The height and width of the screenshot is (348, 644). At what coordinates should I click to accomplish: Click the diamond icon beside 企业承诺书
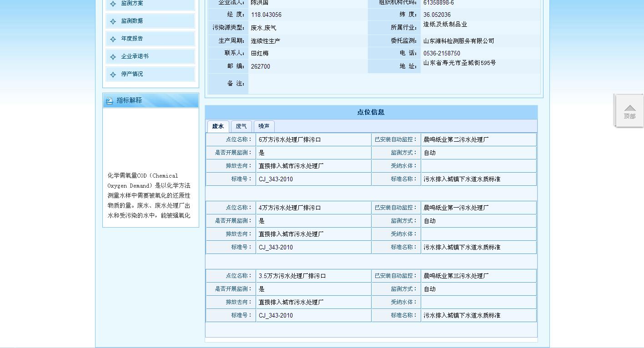(x=113, y=56)
